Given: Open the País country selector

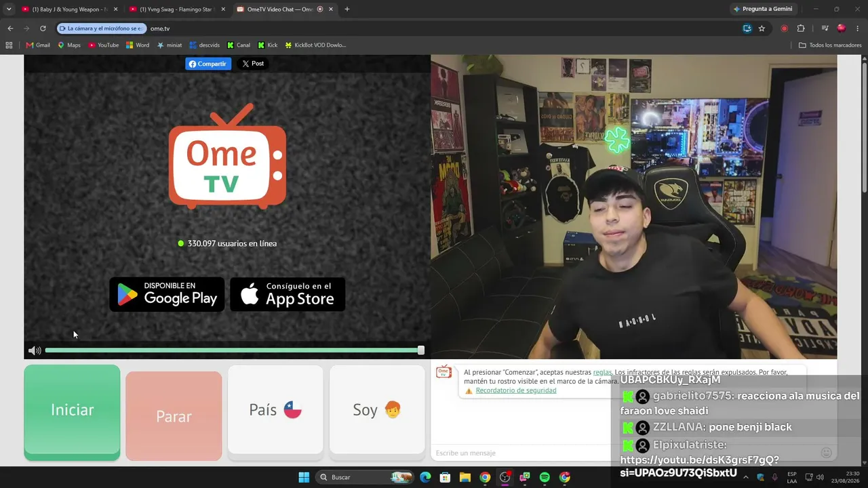Looking at the screenshot, I should (275, 409).
